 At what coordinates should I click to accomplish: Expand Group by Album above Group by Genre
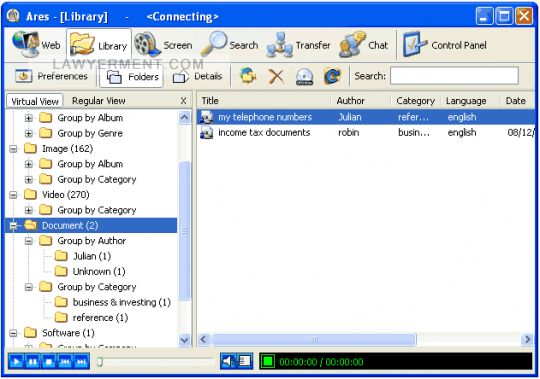[x=29, y=118]
